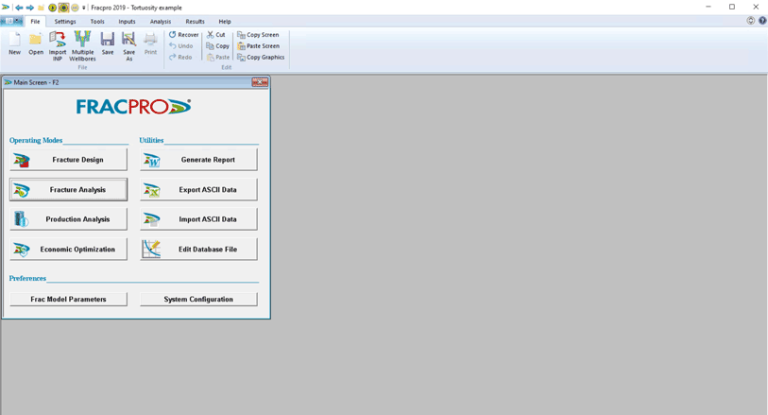The width and height of the screenshot is (768, 415).
Task: Click the blue help question mark icon
Action: tap(762, 21)
